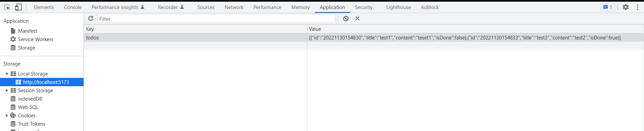
Task: Open the Storage overview item under Application
Action: [x=26, y=47]
